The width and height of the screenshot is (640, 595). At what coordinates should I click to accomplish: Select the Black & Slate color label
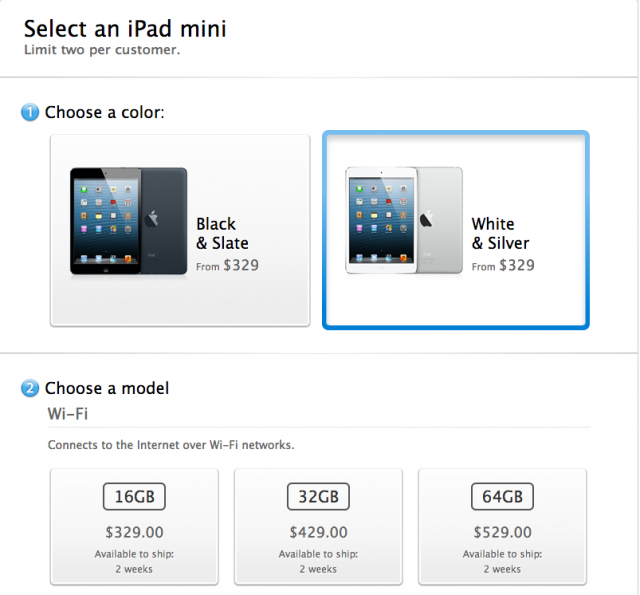point(222,233)
